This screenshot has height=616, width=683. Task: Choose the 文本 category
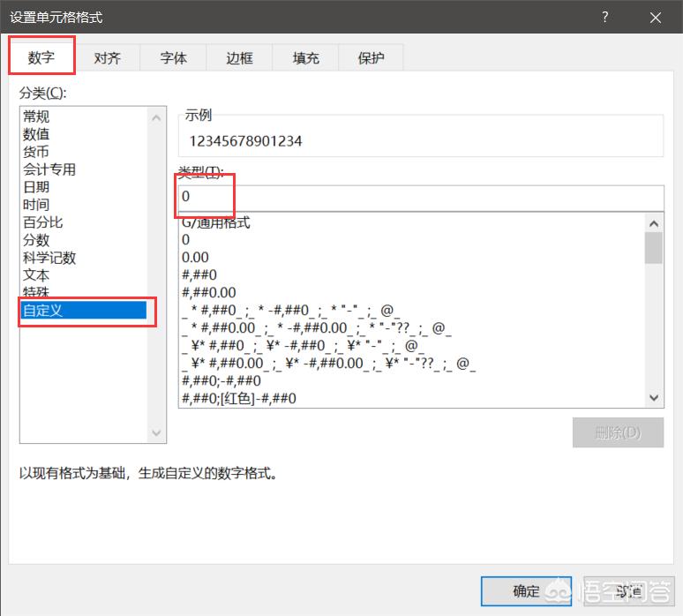pos(36,274)
